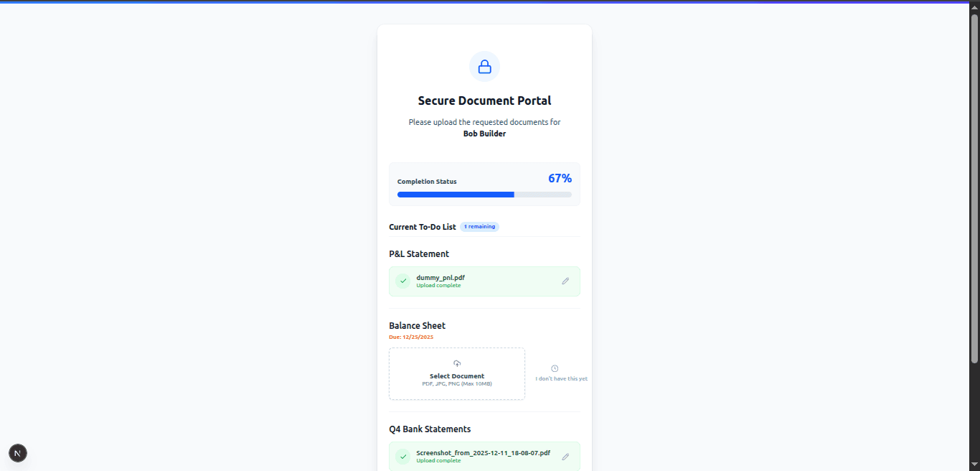Click the "1 remaining" badge
This screenshot has height=471, width=980.
point(479,227)
